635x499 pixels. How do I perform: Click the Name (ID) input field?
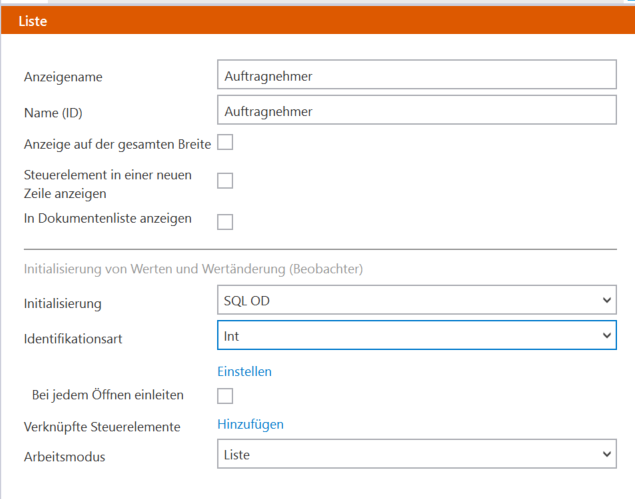tap(417, 110)
